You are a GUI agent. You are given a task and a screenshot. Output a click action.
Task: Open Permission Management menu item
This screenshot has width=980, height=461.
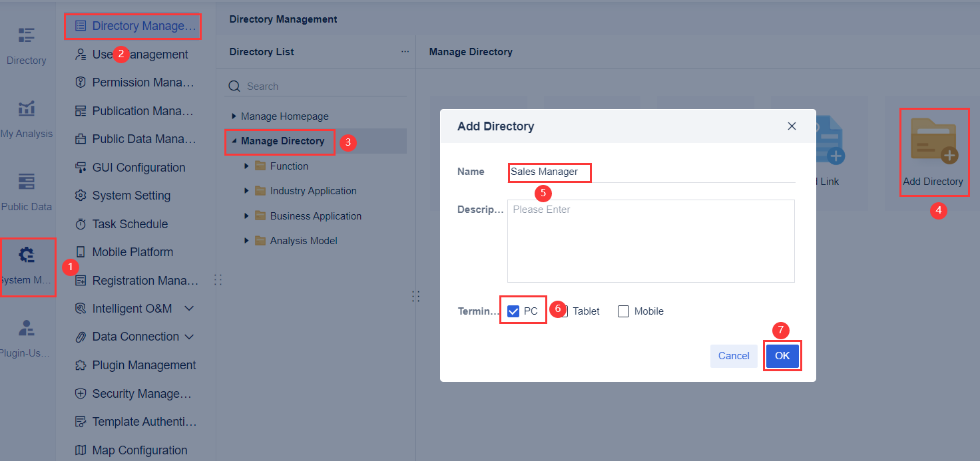pos(136,82)
